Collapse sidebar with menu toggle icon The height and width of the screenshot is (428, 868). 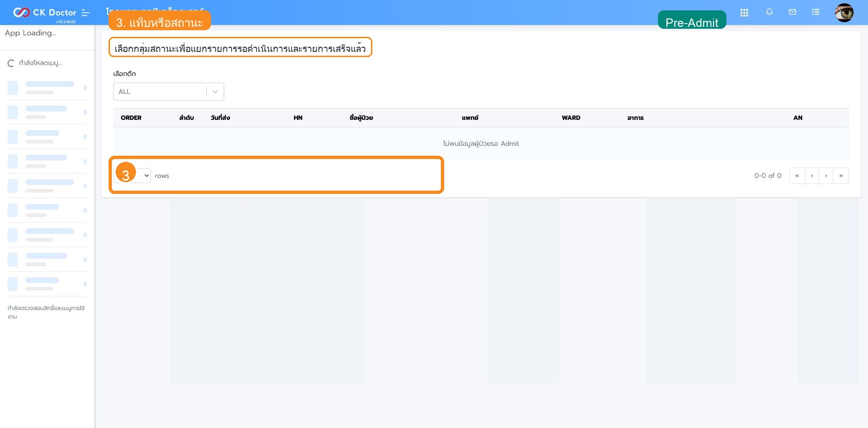point(85,13)
